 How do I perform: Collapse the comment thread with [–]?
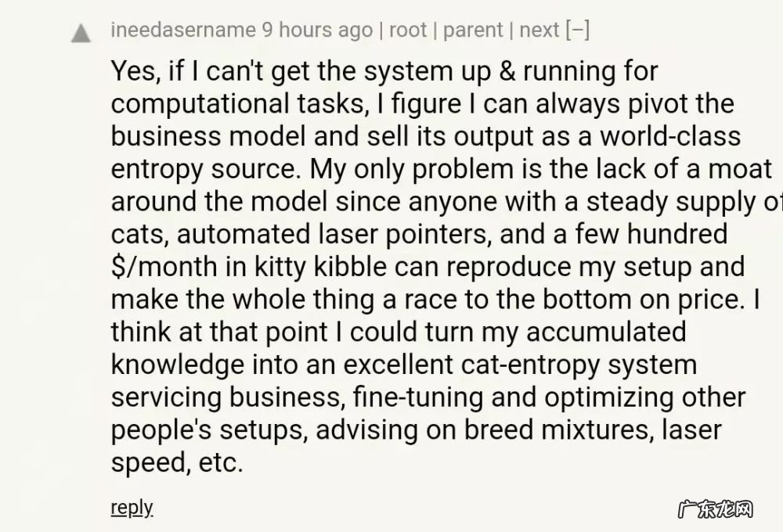tap(578, 31)
